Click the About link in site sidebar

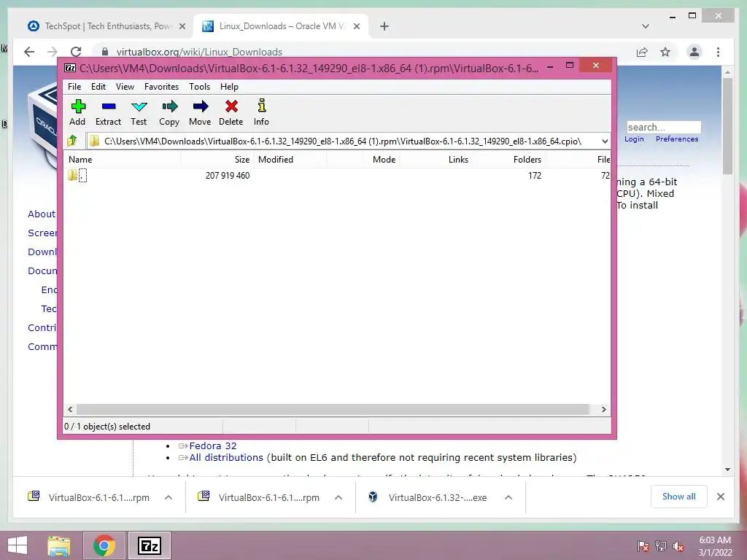(42, 214)
